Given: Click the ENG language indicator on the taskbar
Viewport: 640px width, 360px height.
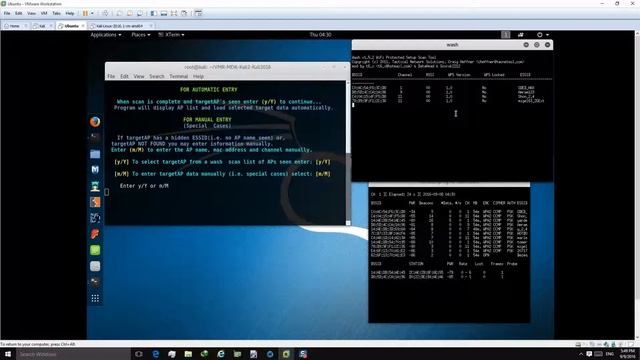Looking at the screenshot, I should tap(610, 354).
